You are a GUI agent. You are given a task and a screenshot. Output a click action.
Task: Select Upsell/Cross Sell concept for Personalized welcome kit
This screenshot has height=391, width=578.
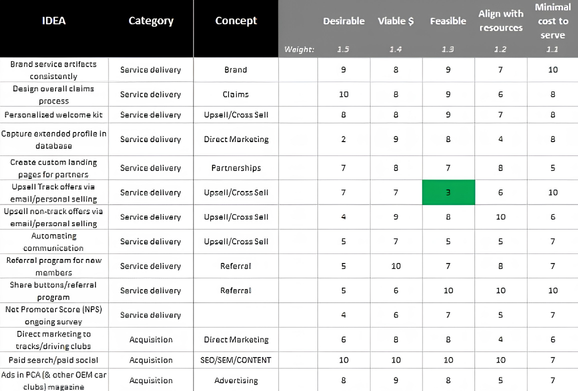tap(236, 115)
